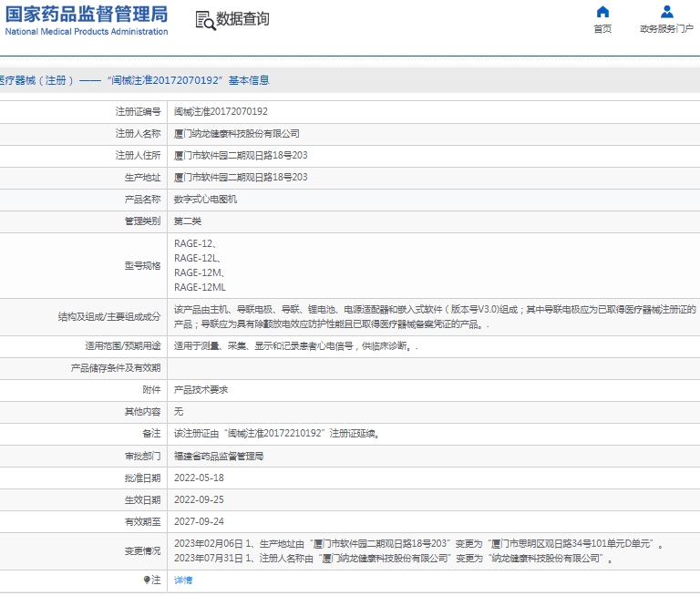Select effective date 2022-09-25

(x=199, y=500)
